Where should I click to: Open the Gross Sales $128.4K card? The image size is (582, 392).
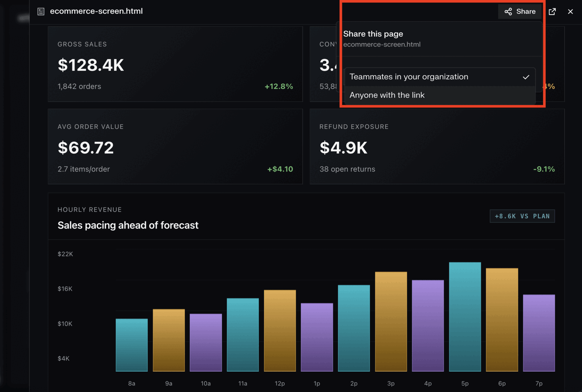(175, 64)
